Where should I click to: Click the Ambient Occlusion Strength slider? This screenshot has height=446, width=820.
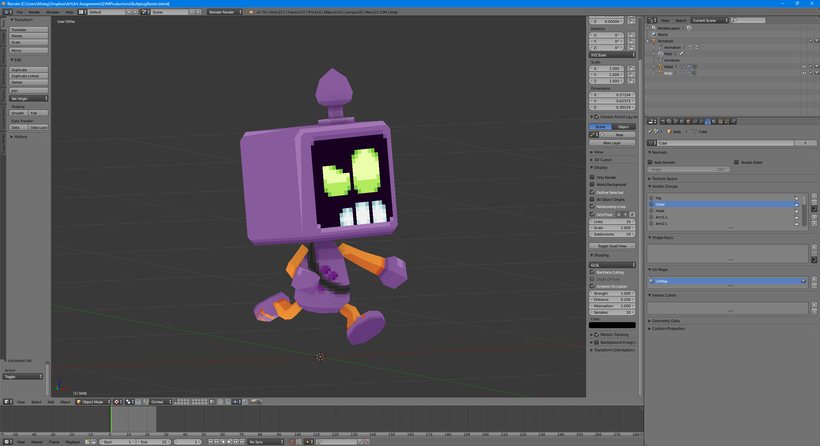click(x=612, y=293)
